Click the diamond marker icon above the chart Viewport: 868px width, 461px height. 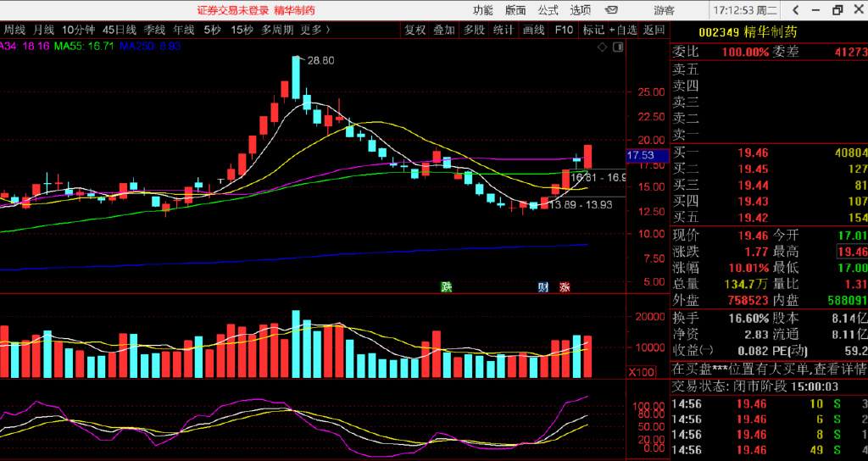602,47
